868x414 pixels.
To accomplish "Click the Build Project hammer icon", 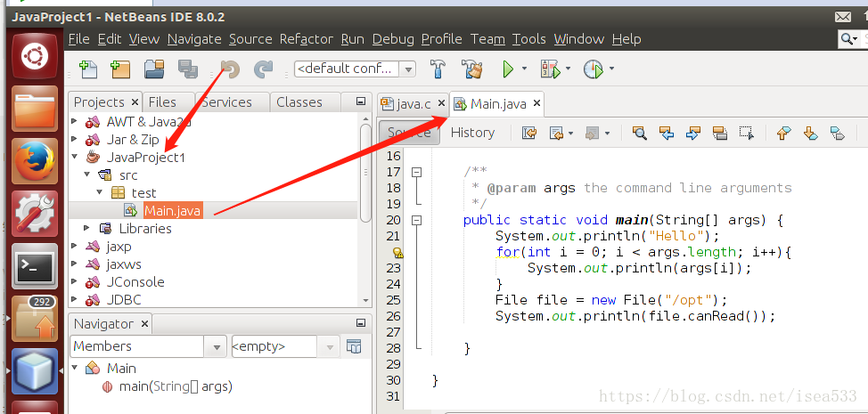I will point(438,69).
